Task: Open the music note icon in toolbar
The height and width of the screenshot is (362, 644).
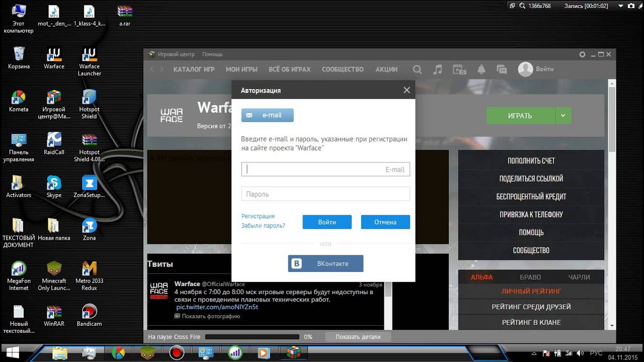Action: pos(438,69)
